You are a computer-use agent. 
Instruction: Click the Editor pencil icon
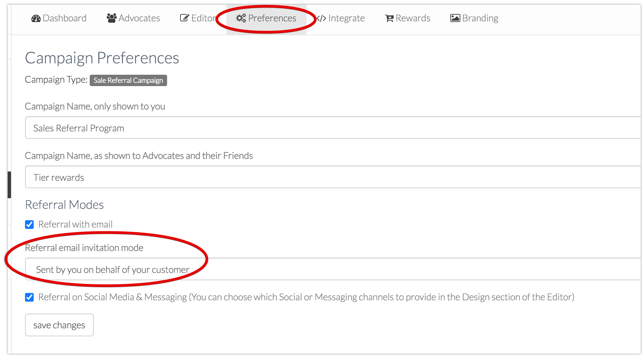point(184,18)
